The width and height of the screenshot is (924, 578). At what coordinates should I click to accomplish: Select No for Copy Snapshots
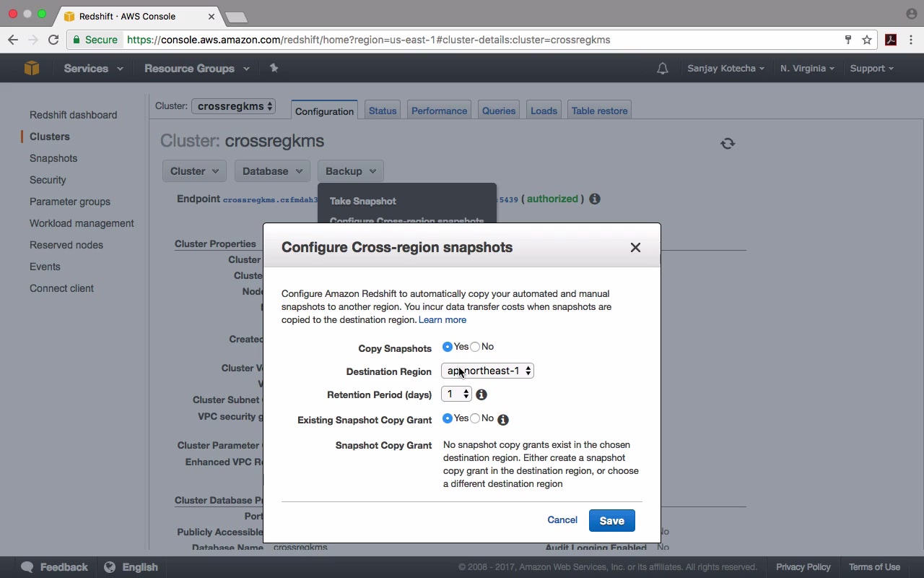475,347
